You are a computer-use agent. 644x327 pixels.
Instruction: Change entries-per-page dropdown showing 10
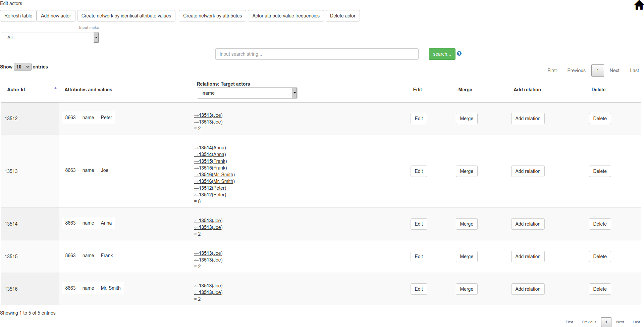tap(22, 67)
